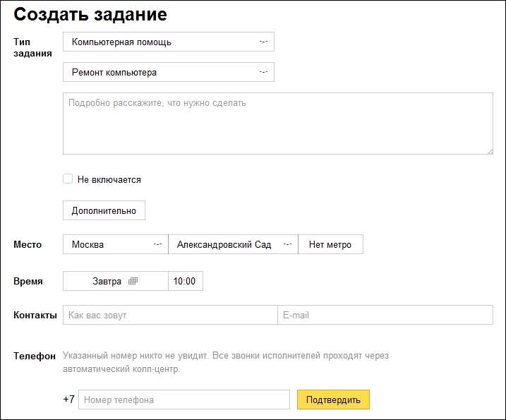Click the arrow icon in 'Москва' field
Screen dimensions: 506x420
157,244
